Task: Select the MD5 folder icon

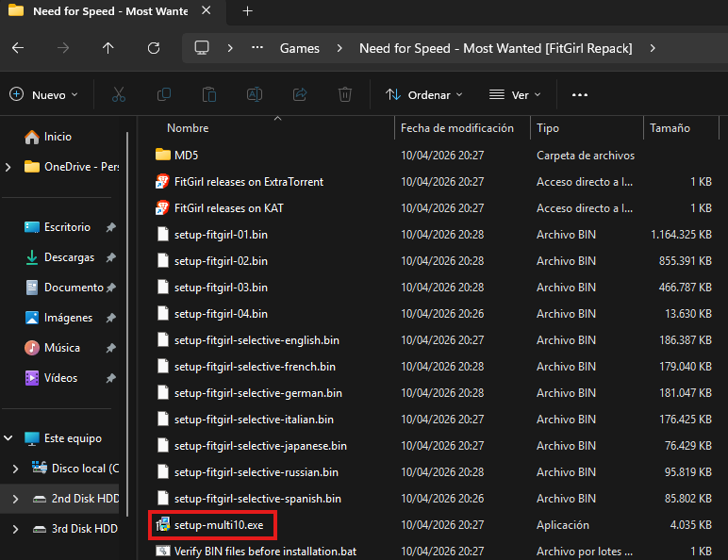Action: click(162, 155)
